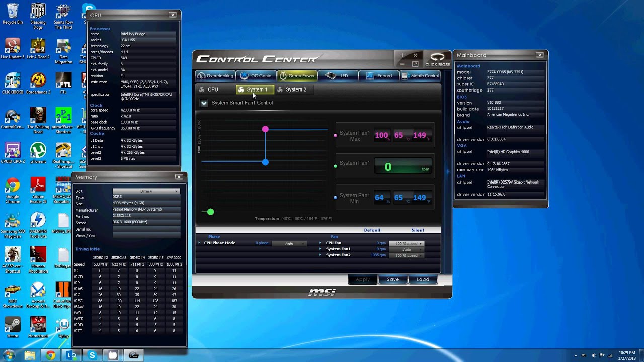Toggle System Smart Fan1 Control dropdown arrow
Screen dimensions: 644x362
pyautogui.click(x=204, y=103)
